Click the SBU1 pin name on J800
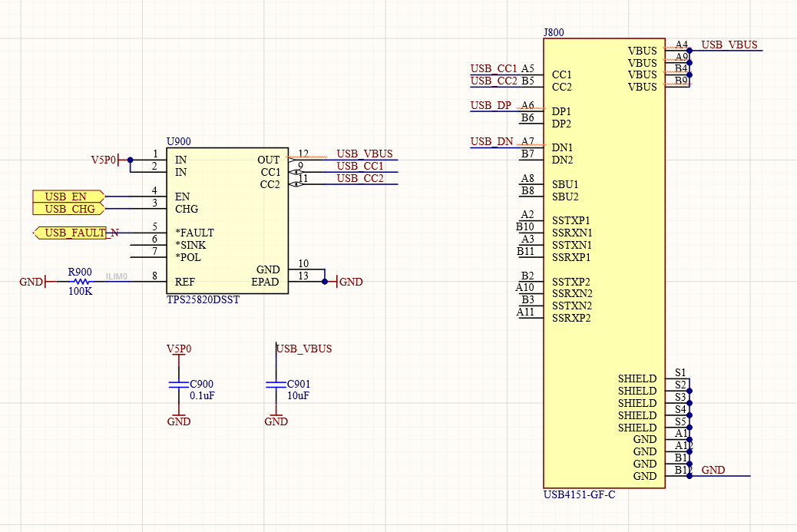Viewport: 797px width, 532px height. coord(565,184)
